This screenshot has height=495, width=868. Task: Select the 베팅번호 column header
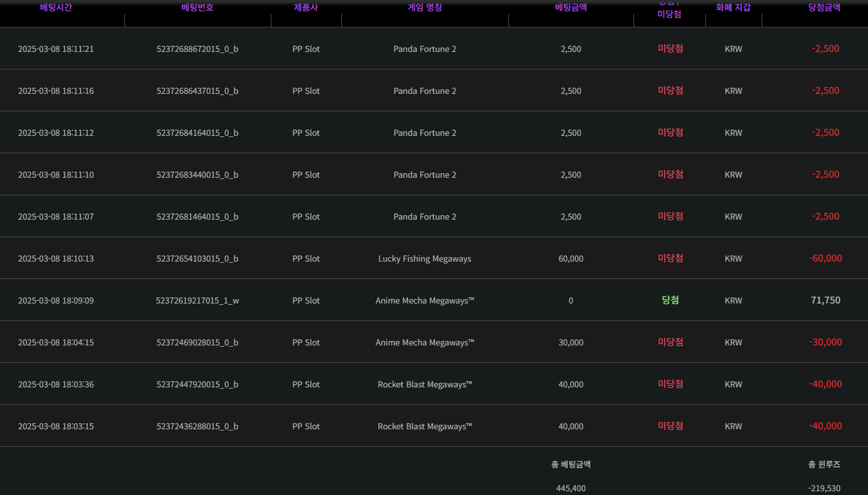198,8
